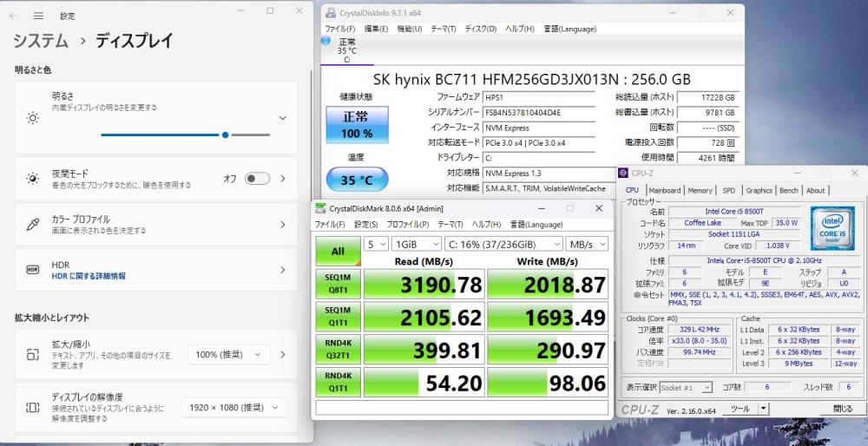
Task: Switch to the Mainboard tab in CPU-Z
Action: tap(664, 190)
